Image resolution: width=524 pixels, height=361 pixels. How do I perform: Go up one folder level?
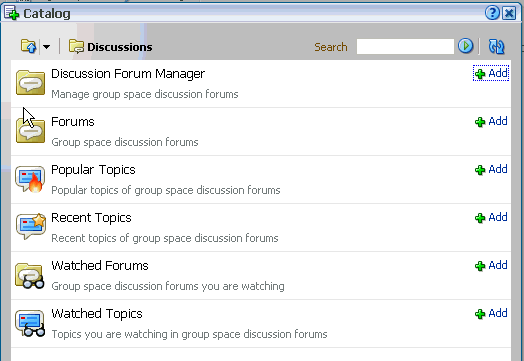pos(28,46)
